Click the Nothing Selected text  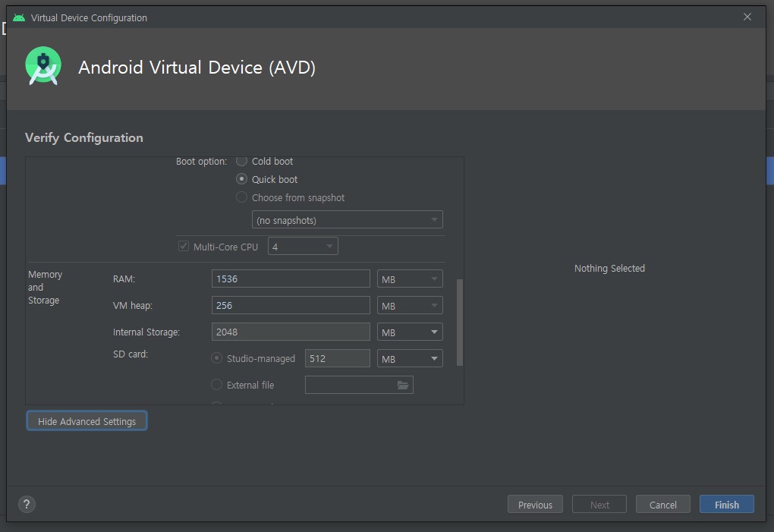click(x=609, y=269)
